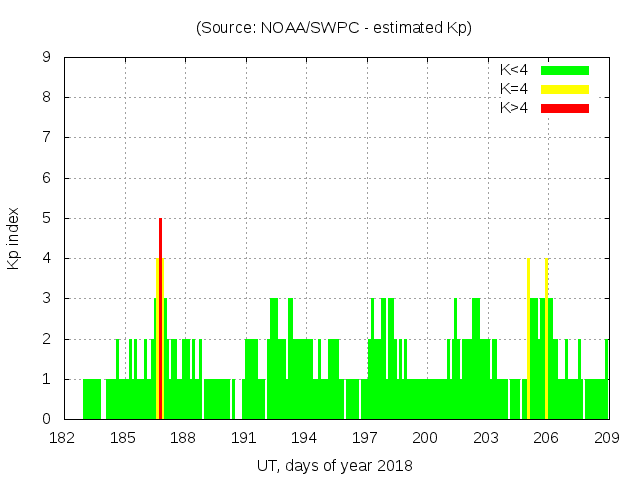Click the 9 tick label on y-axis
The height and width of the screenshot is (480, 640).
tap(46, 58)
